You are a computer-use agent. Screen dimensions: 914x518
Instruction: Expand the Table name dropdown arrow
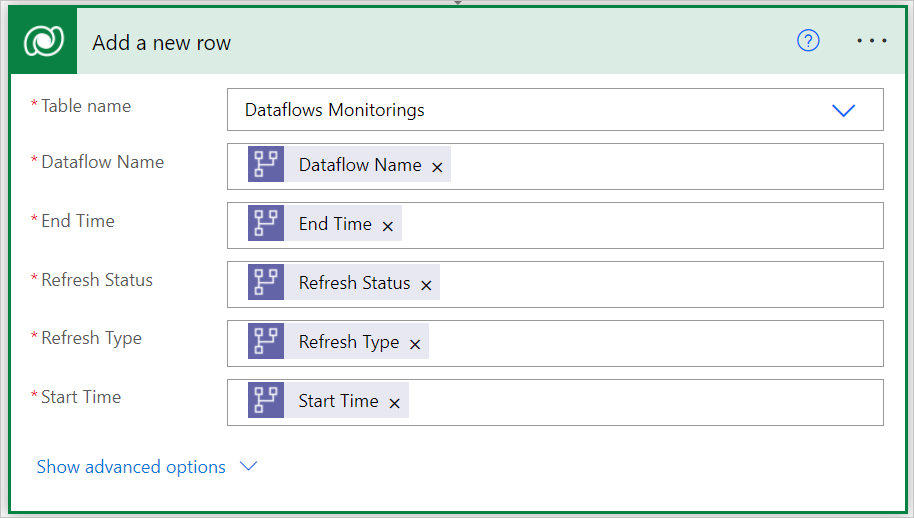(x=844, y=110)
